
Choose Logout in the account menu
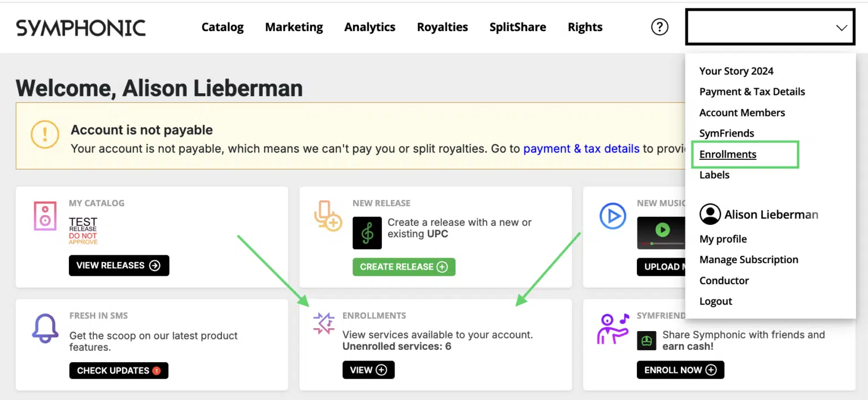tap(715, 301)
